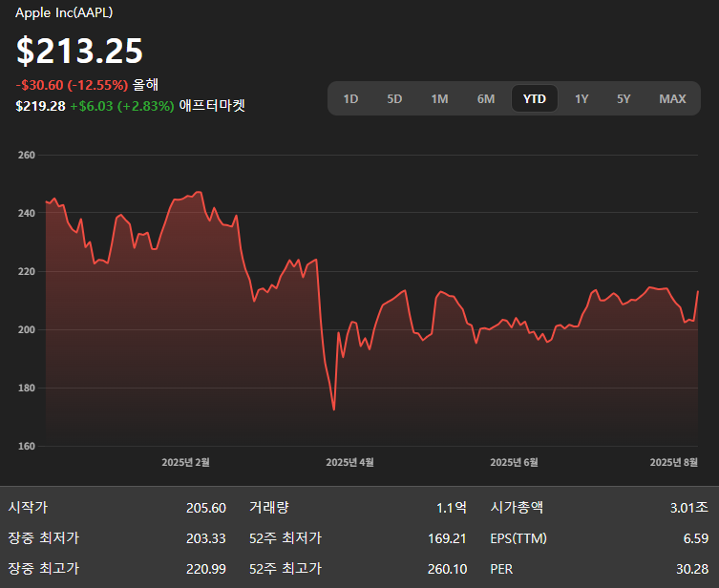Image resolution: width=719 pixels, height=588 pixels.
Task: Select the 30.28 PER value
Action: 692,569
